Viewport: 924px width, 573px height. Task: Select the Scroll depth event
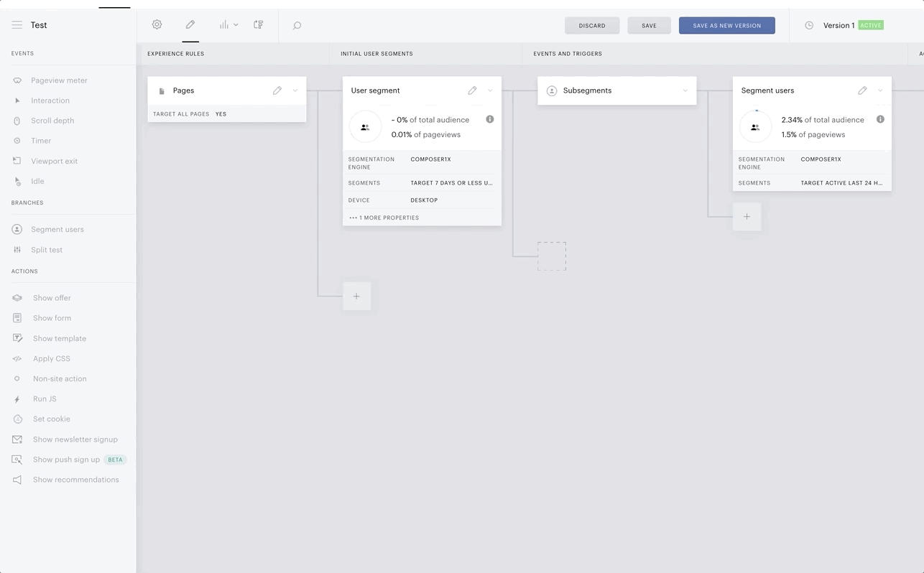tap(52, 121)
